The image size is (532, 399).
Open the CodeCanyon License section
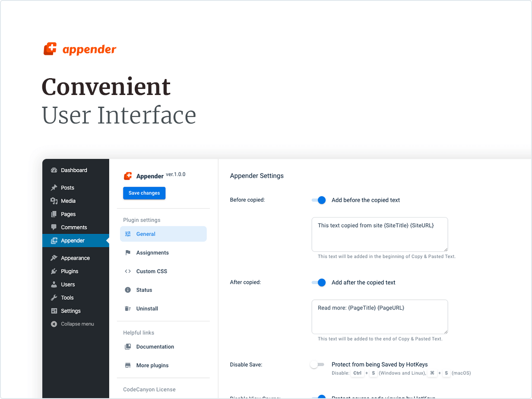coord(149,389)
